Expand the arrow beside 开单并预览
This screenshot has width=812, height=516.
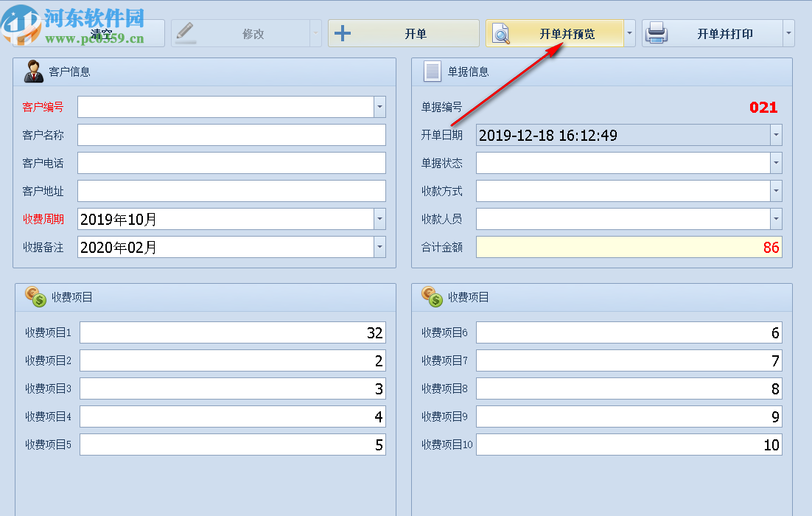coord(629,32)
